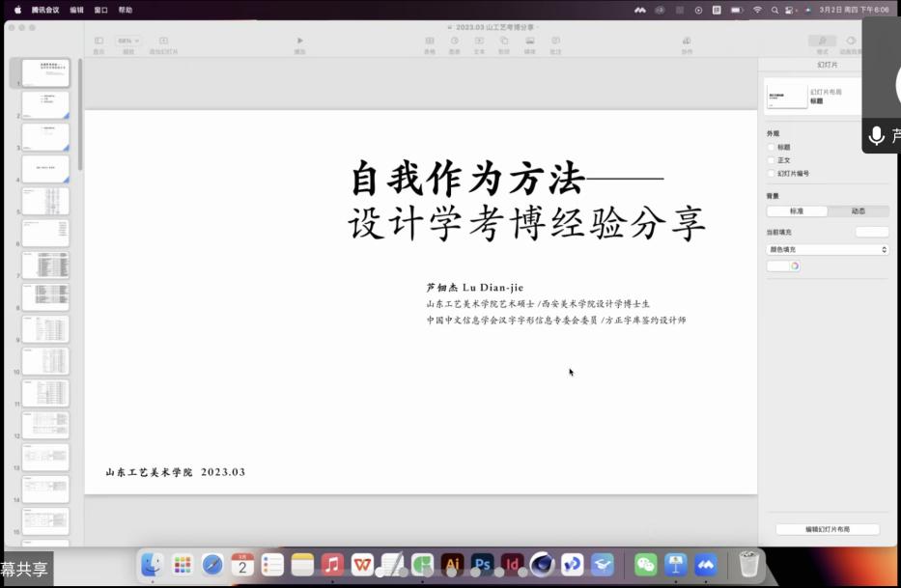Open the zoom percentage dropdown
Screen dimensions: 901x588
[128, 42]
